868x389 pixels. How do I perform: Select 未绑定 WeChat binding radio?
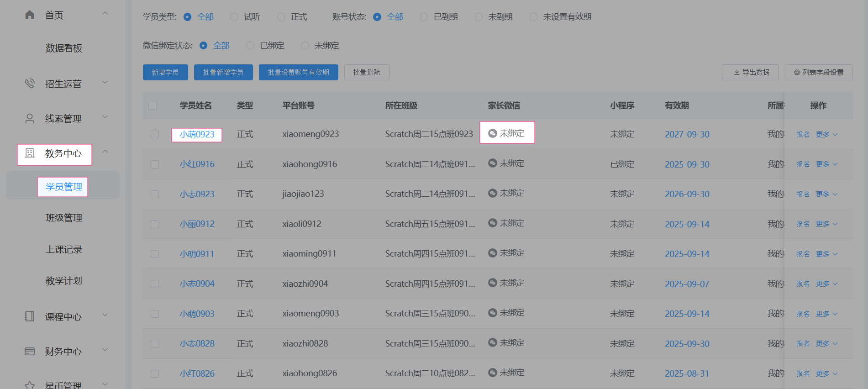tap(305, 46)
